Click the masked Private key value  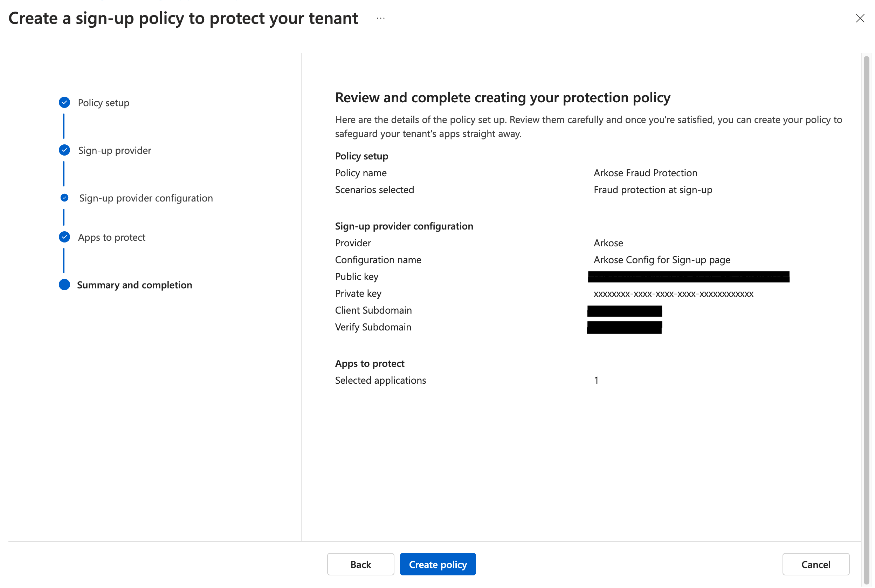[673, 294]
